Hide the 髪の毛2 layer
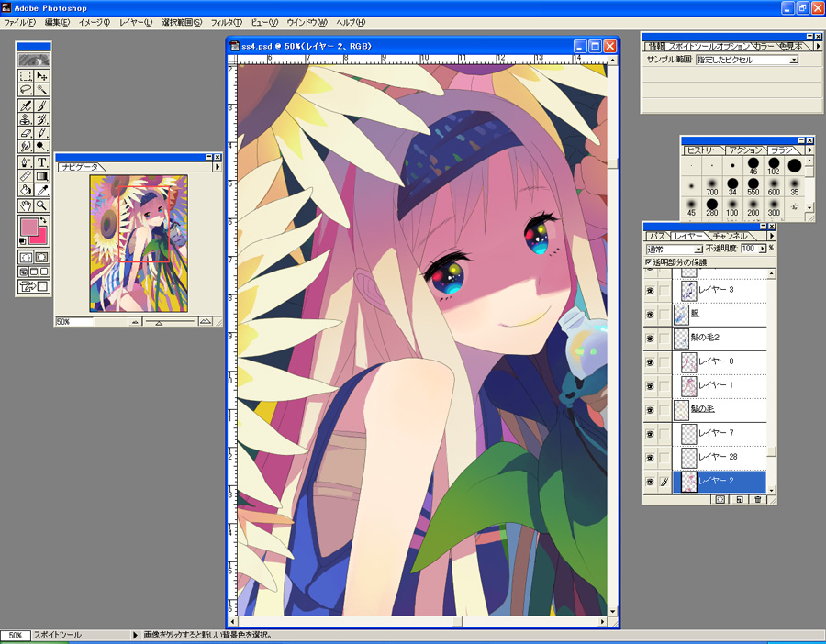 650,339
